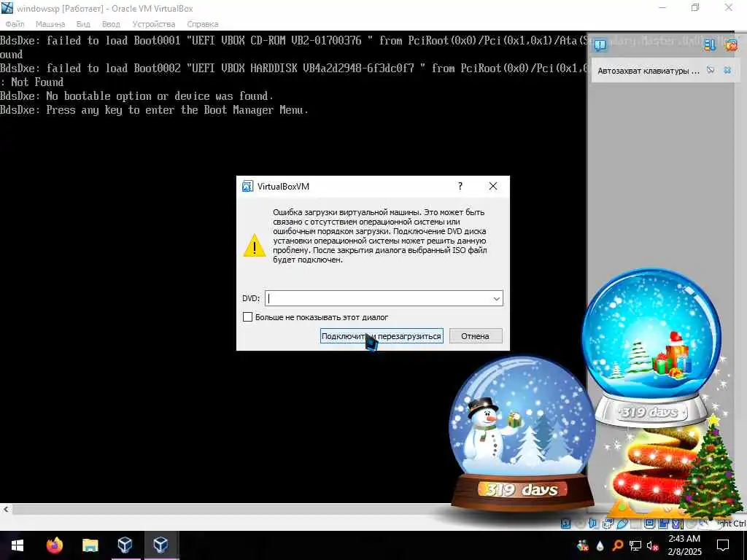Click the water drop tray icon
The image size is (747, 560).
600,545
